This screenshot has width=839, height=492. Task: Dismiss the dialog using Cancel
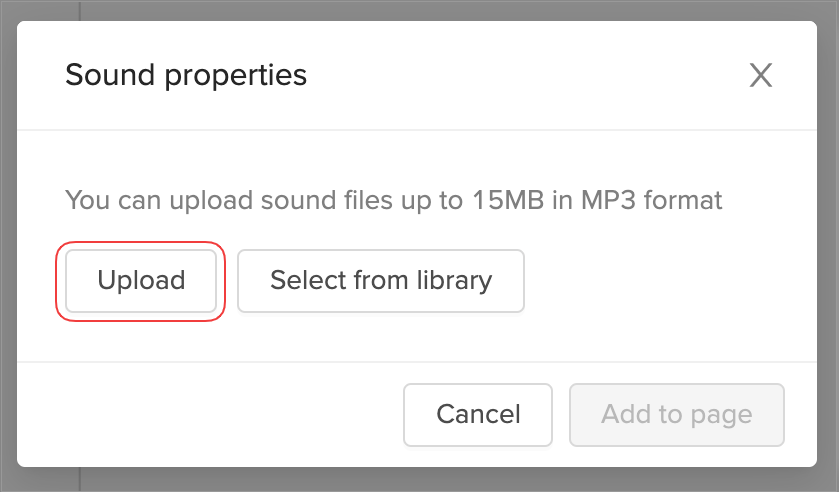[478, 414]
